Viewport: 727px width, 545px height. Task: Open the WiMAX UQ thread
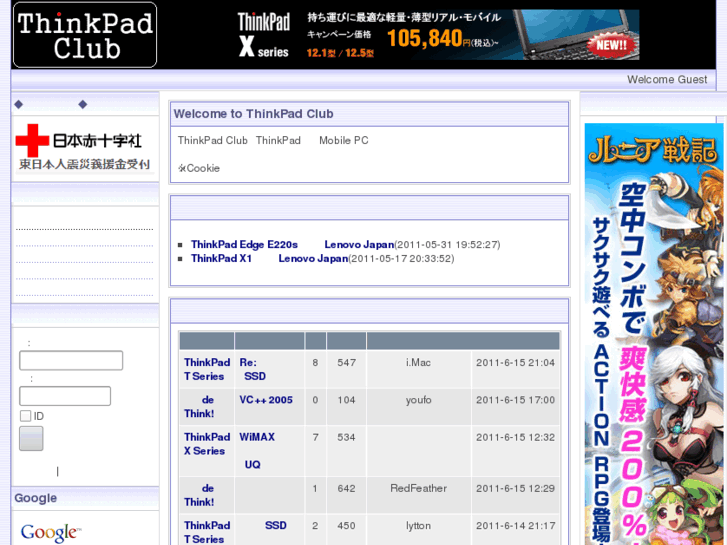257,451
